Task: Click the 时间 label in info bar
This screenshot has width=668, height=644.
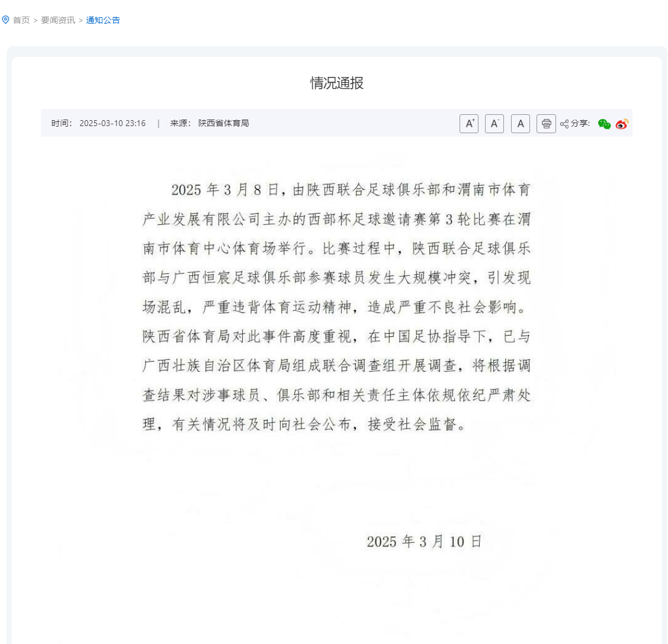Action: pos(62,123)
